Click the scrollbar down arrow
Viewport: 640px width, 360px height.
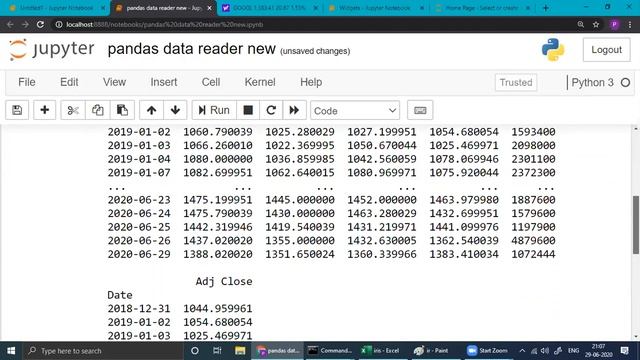[x=636, y=337]
